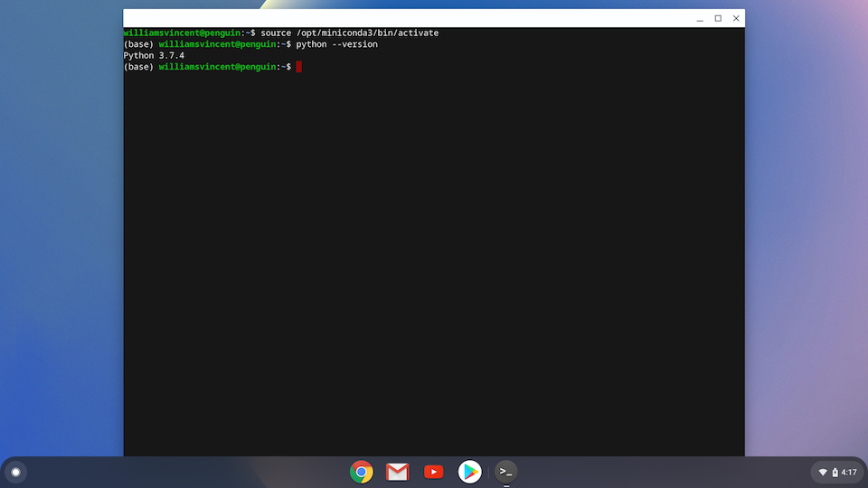Maximize the terminal window
Viewport: 868px width, 488px height.
(718, 18)
